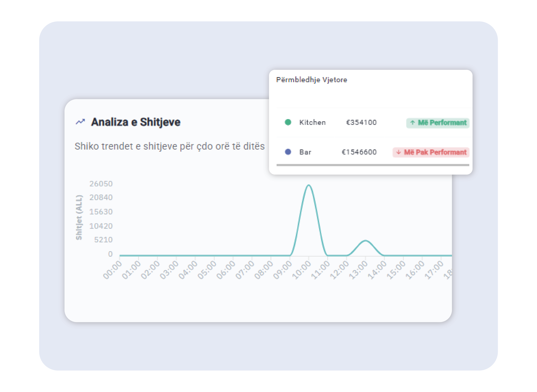Viewport: 537px width, 392px height.
Task: Click the Bar amount €1546600
Action: pos(359,152)
